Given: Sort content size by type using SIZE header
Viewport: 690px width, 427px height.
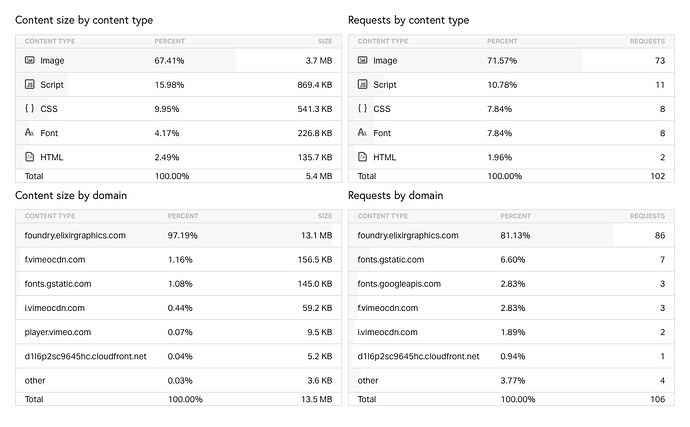Looking at the screenshot, I should point(324,42).
